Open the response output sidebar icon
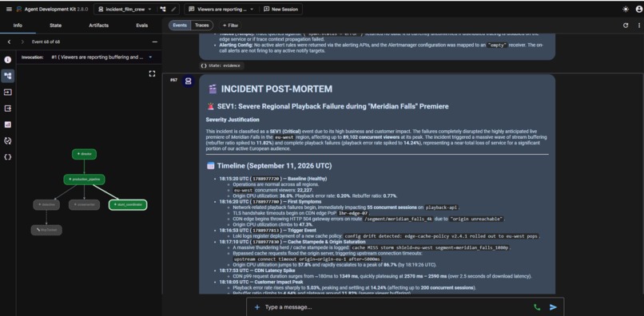The height and width of the screenshot is (316, 644). pos(7,109)
